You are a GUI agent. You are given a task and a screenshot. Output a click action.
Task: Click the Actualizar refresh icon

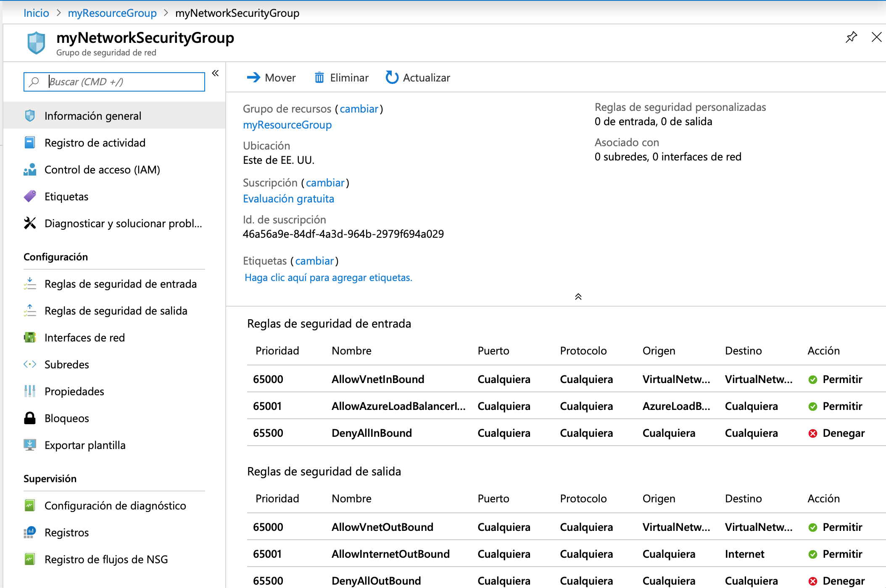392,77
